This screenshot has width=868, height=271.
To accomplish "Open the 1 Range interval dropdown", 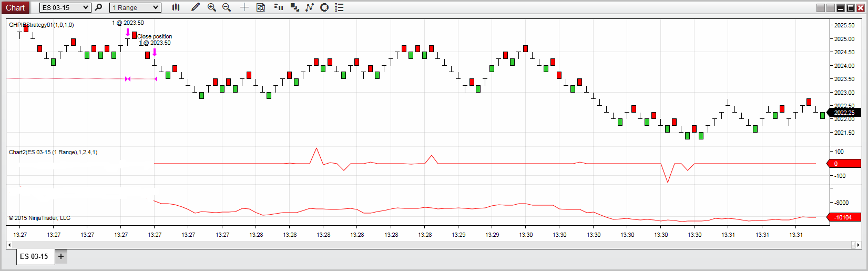I will [x=135, y=7].
